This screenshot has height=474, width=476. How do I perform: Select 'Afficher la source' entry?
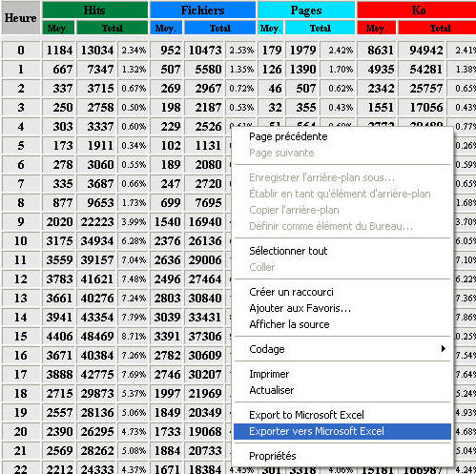(342, 324)
